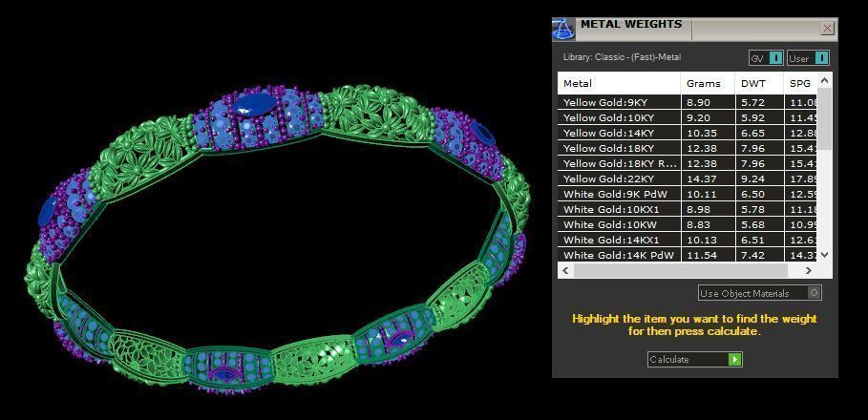Click the 8.83 grams value

698,224
